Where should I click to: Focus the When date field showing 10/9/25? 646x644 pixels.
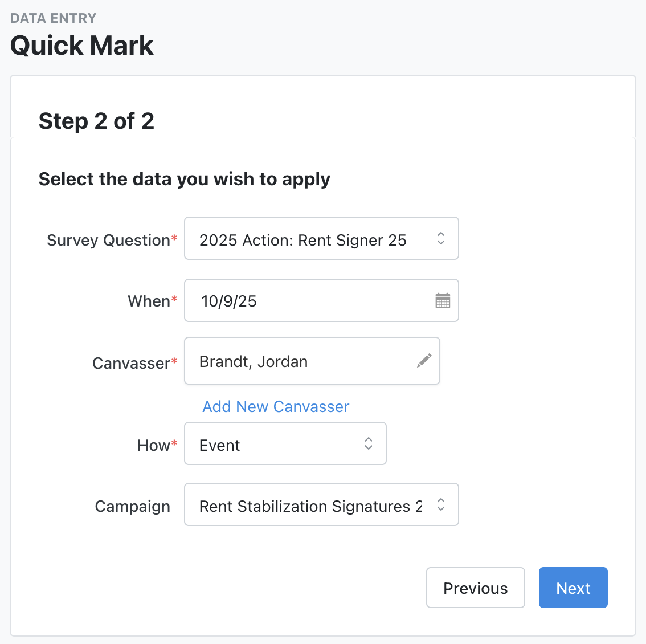pyautogui.click(x=308, y=301)
